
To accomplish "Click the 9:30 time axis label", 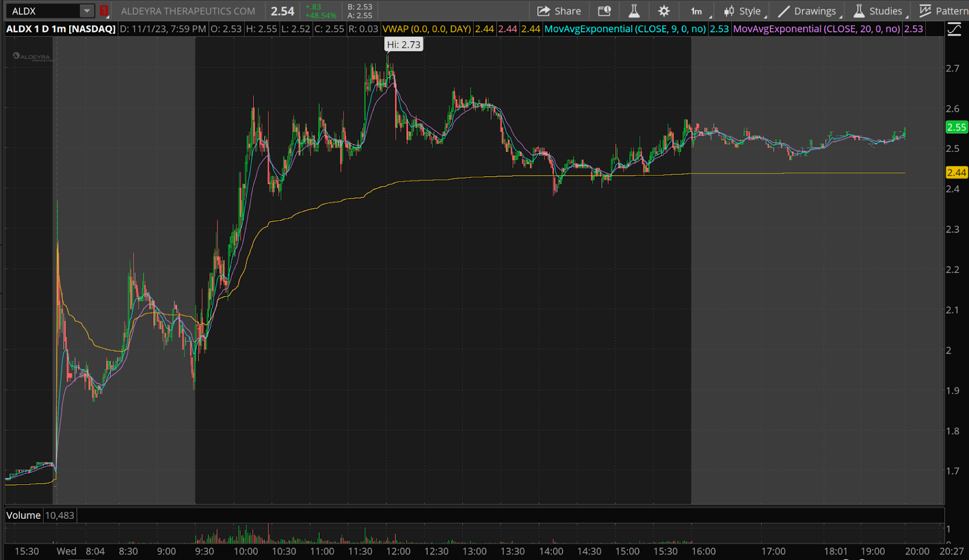I will 205,552.
